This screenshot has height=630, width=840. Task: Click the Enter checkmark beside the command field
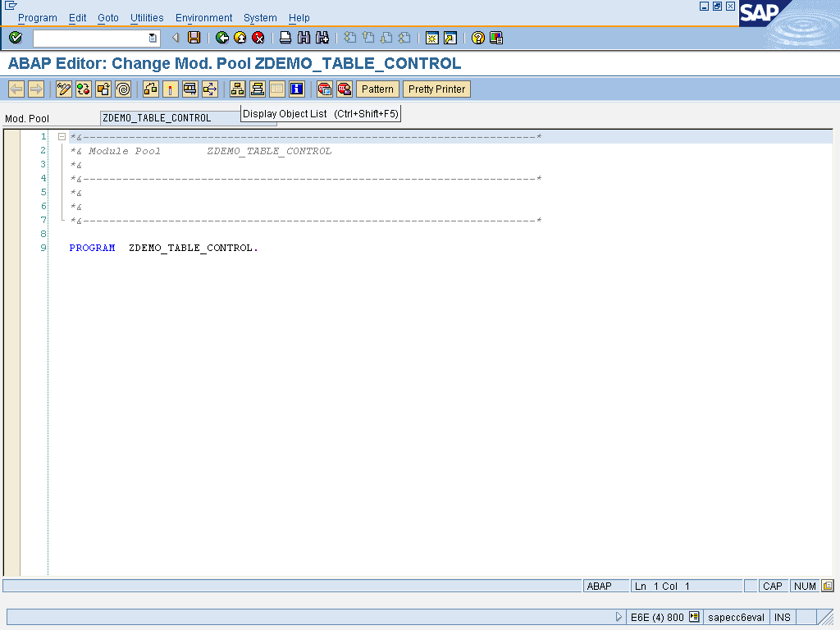15,38
